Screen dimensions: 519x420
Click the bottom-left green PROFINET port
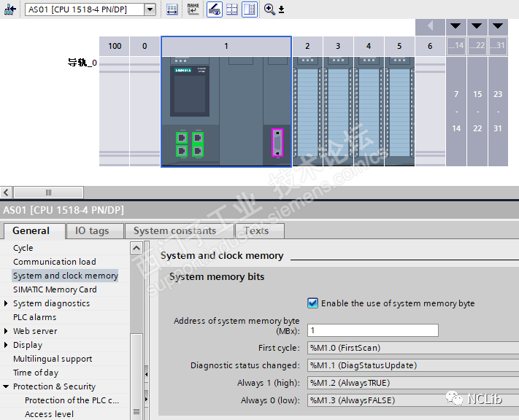click(181, 151)
